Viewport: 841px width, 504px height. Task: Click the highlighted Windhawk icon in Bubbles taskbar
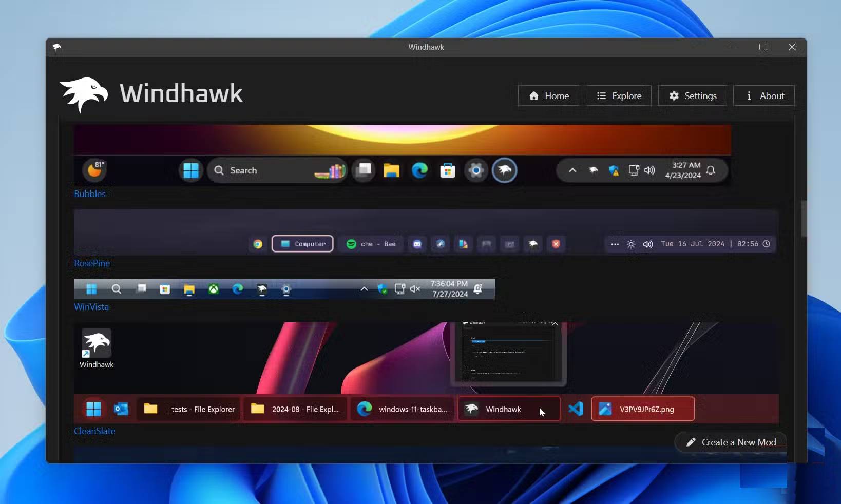(505, 170)
